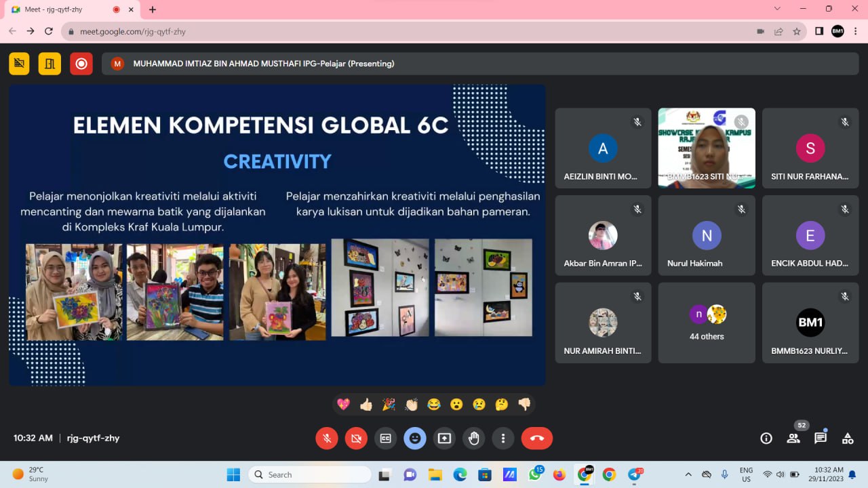Screen dimensions: 868x488
Task: Open the send a reaction emoji button
Action: click(415, 439)
